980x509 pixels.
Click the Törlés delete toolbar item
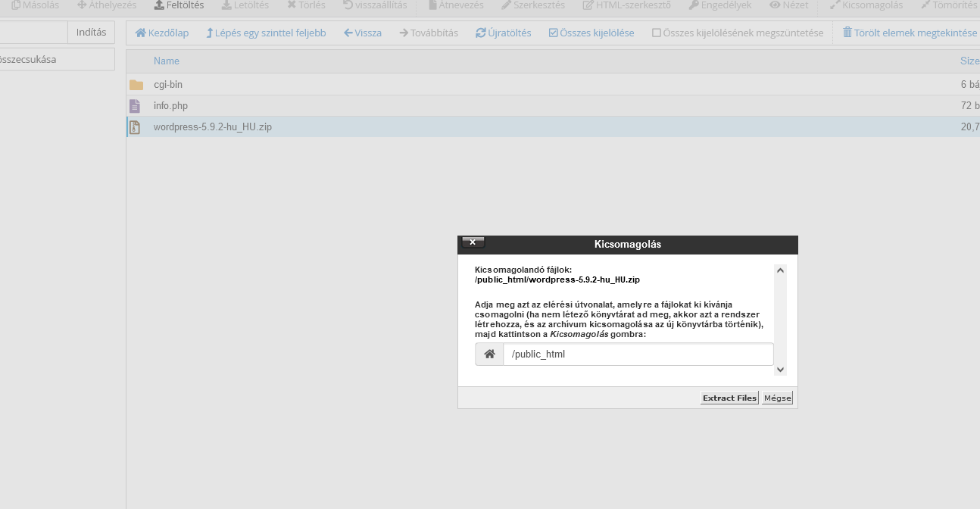tap(306, 5)
